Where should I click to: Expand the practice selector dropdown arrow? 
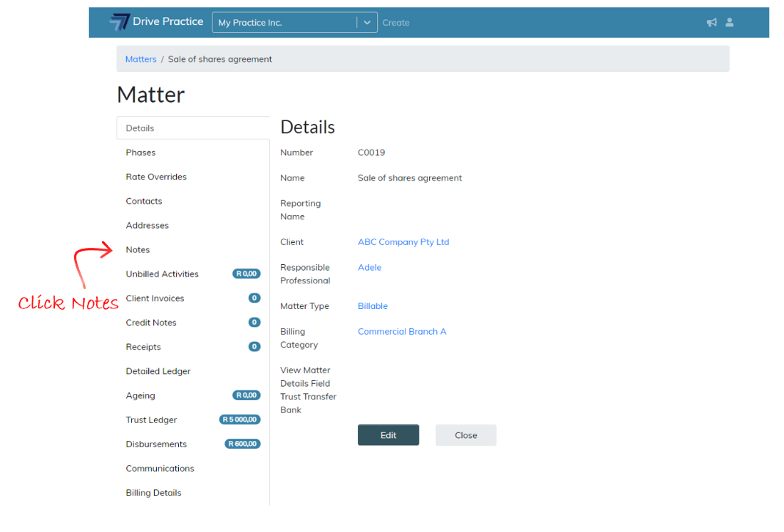tap(366, 22)
